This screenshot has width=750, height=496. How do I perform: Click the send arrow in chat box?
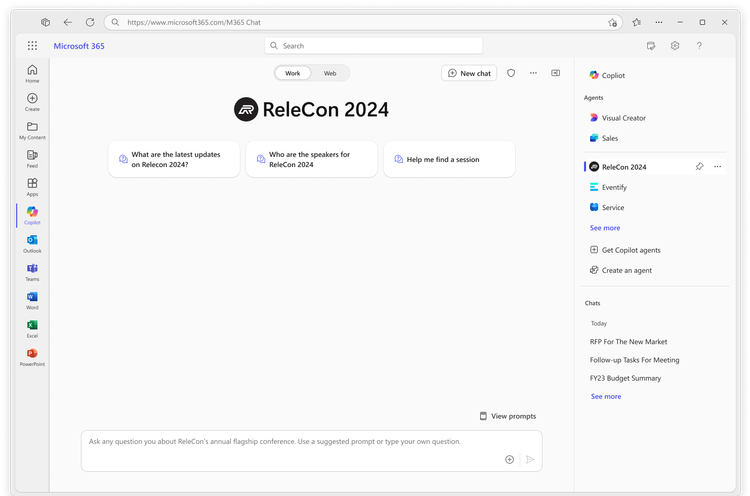click(x=530, y=459)
